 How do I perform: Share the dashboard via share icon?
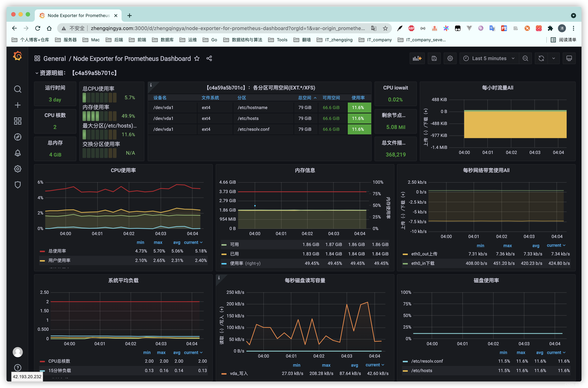(209, 58)
